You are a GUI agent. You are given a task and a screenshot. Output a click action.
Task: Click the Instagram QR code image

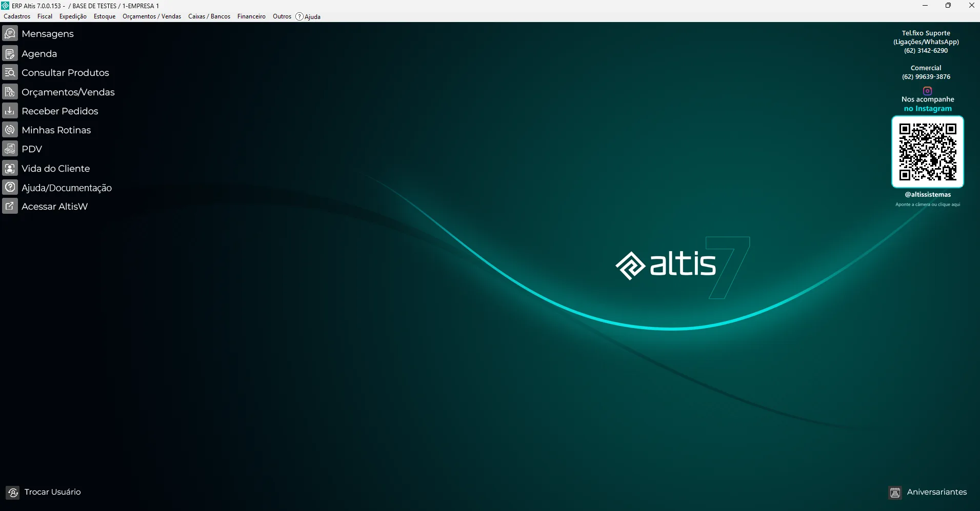point(928,152)
